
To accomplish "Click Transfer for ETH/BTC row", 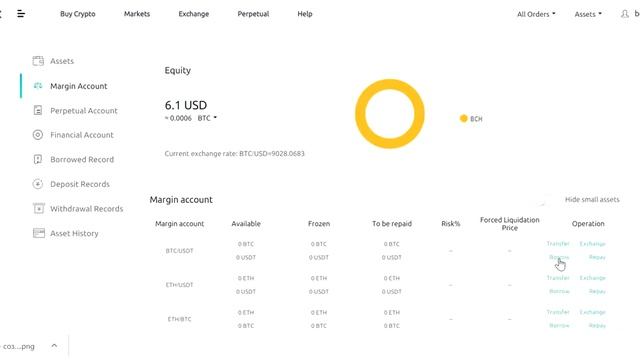I will click(558, 312).
